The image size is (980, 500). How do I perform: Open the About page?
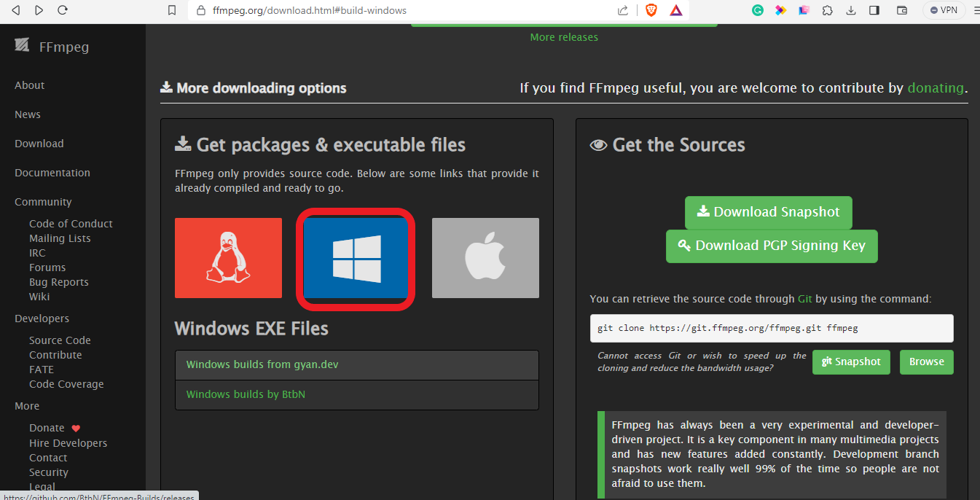click(30, 85)
